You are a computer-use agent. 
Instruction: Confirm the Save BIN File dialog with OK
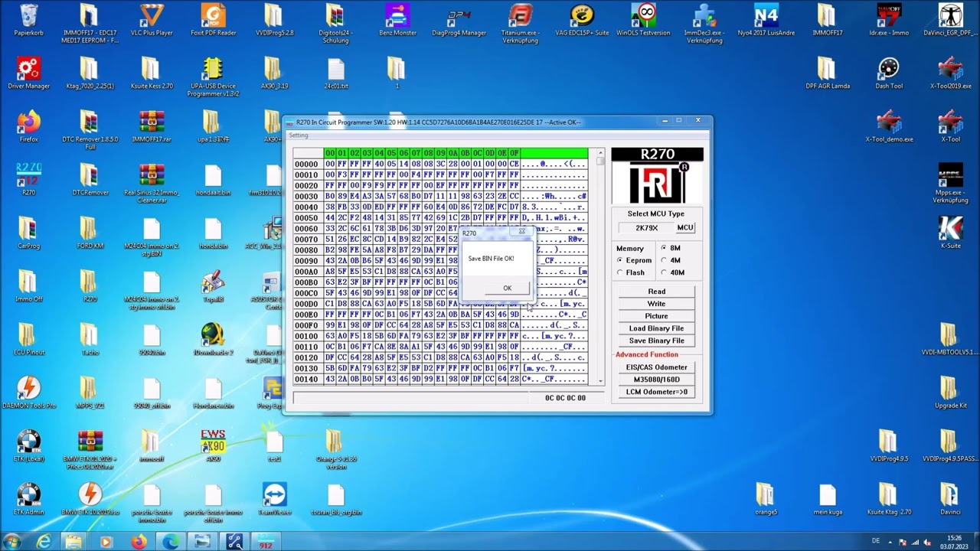tap(507, 289)
